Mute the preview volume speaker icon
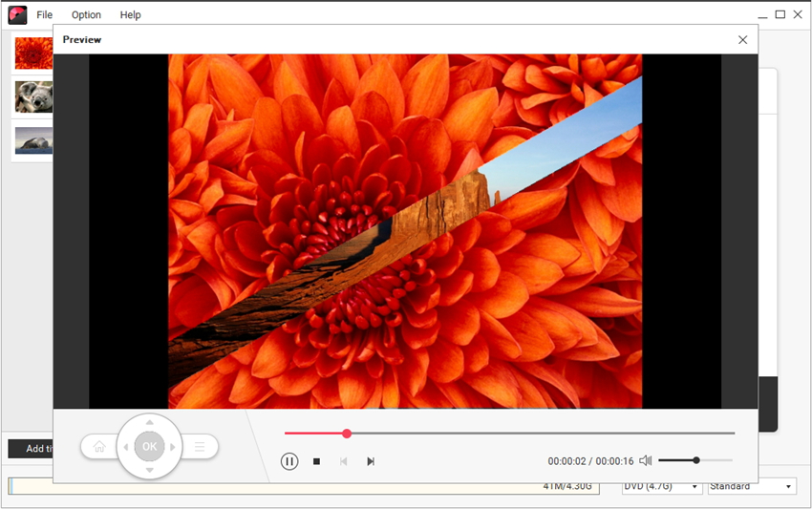 (x=646, y=460)
